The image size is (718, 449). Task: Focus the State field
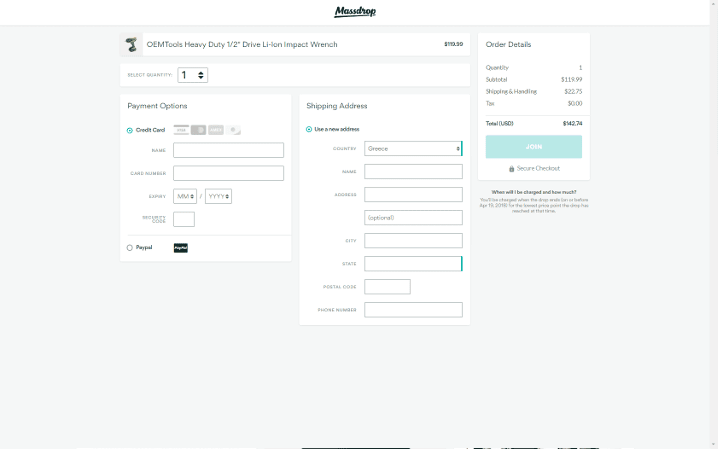click(x=413, y=264)
